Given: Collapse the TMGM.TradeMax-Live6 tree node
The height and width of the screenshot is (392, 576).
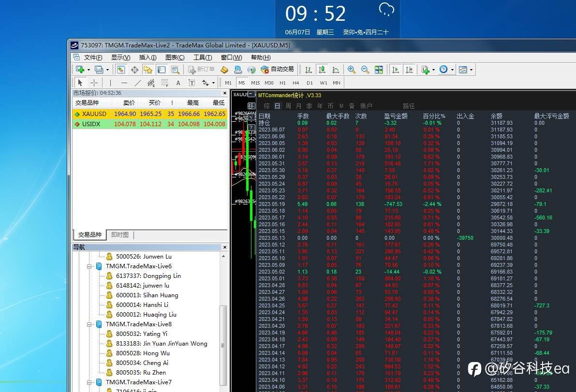Looking at the screenshot, I should point(89,266).
